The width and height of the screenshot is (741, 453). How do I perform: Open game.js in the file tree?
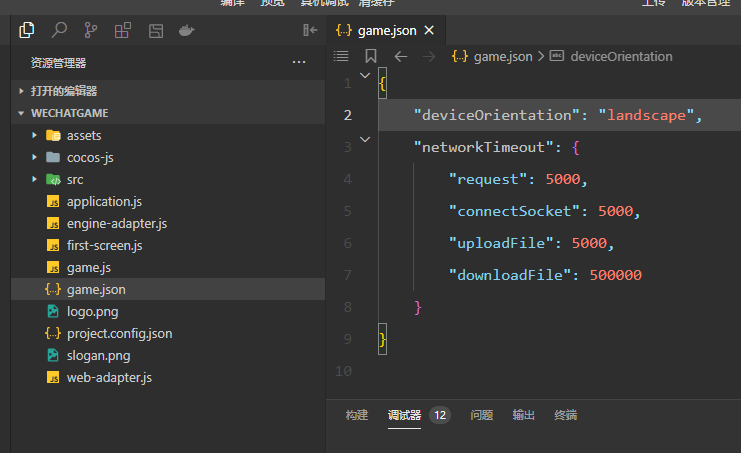(168, 267)
